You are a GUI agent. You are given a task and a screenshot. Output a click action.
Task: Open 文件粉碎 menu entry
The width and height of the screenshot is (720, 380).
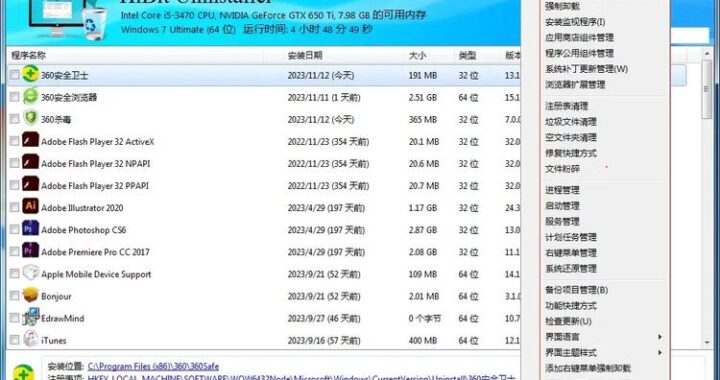(x=562, y=169)
